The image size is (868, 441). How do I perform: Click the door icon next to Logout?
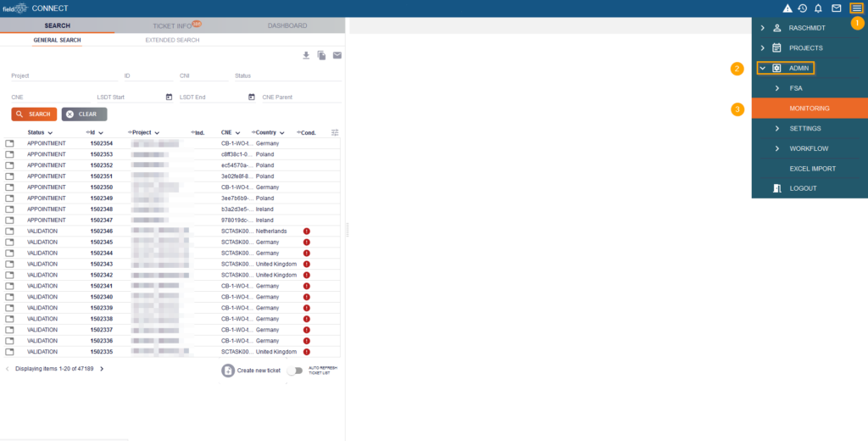pyautogui.click(x=776, y=188)
